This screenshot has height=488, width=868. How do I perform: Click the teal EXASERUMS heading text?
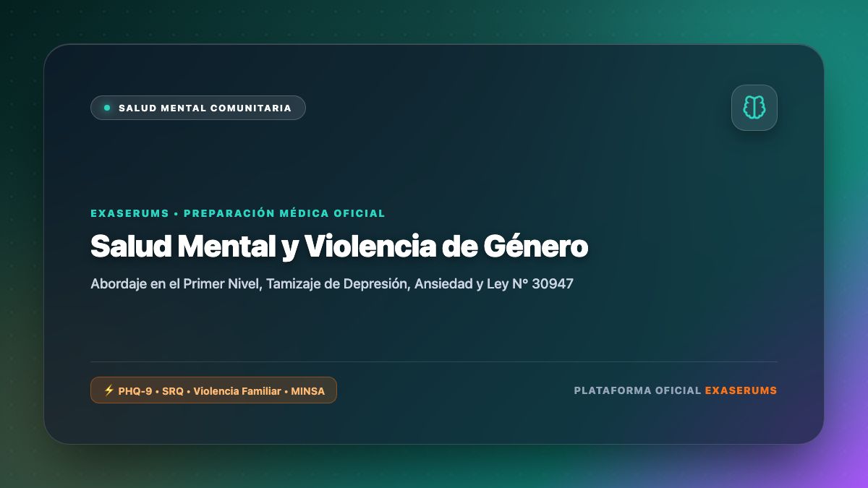point(129,213)
